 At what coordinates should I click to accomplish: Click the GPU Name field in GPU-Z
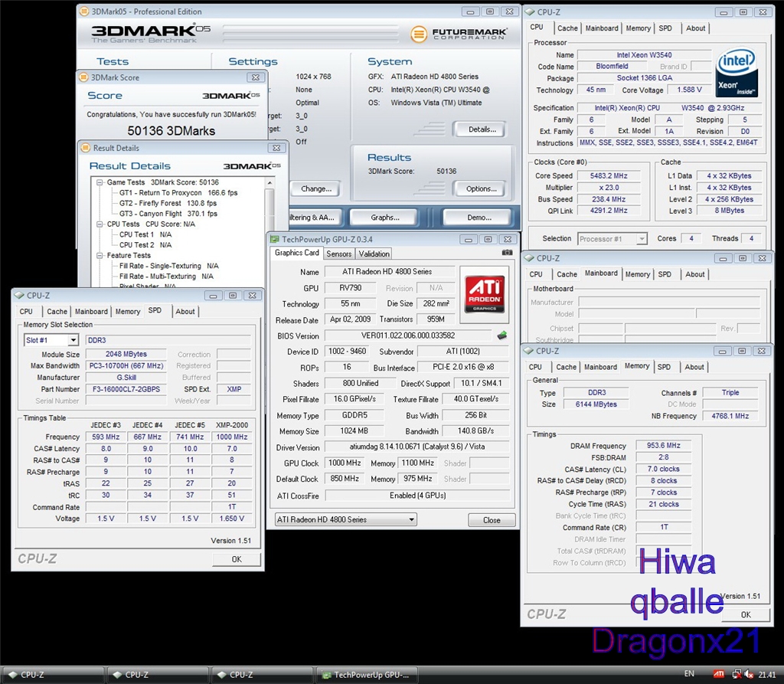[x=390, y=272]
